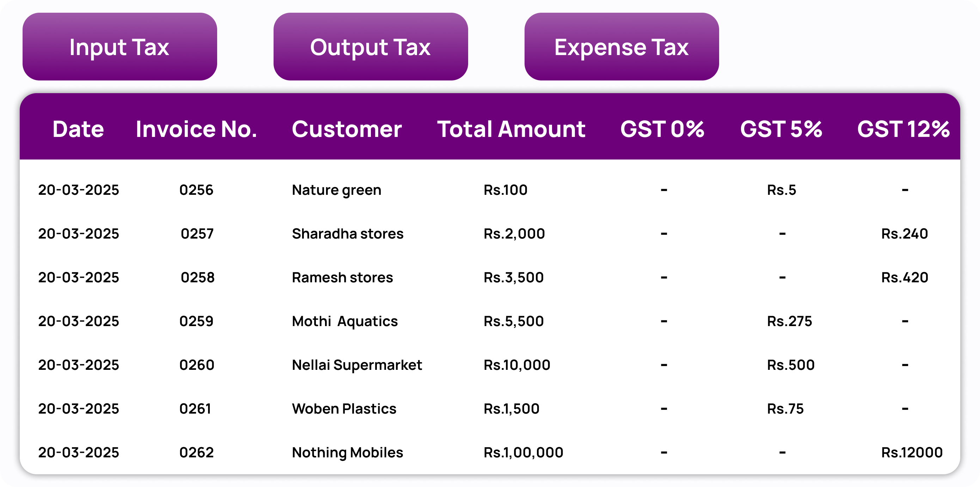This screenshot has width=980, height=487.
Task: Select the Sharadha stores customer row
Action: click(x=490, y=233)
